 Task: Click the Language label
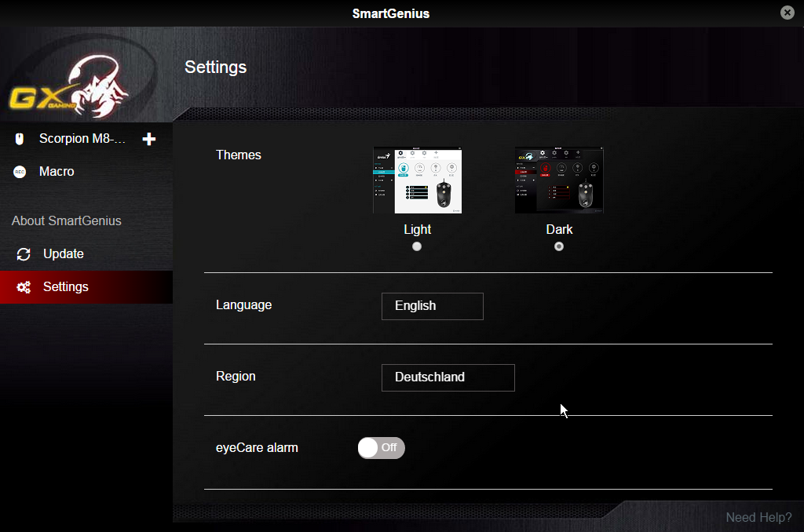point(243,305)
